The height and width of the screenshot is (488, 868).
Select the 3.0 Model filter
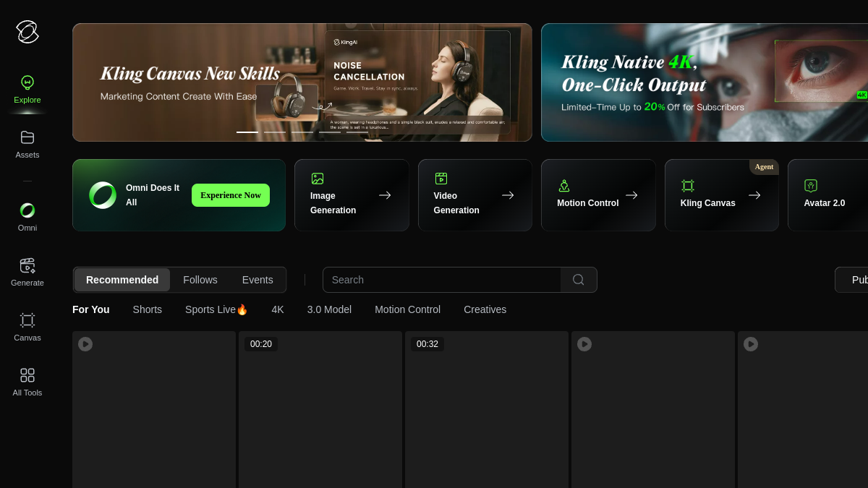coord(329,309)
